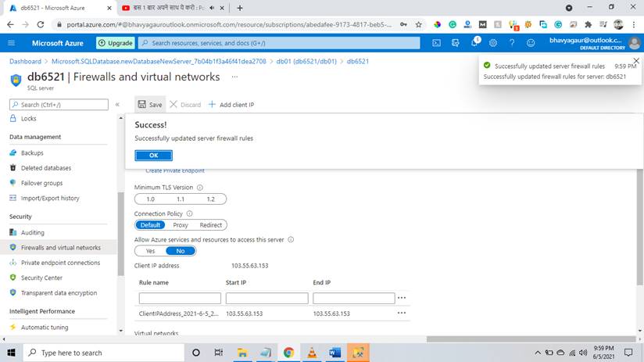Open the help question mark

point(512,43)
